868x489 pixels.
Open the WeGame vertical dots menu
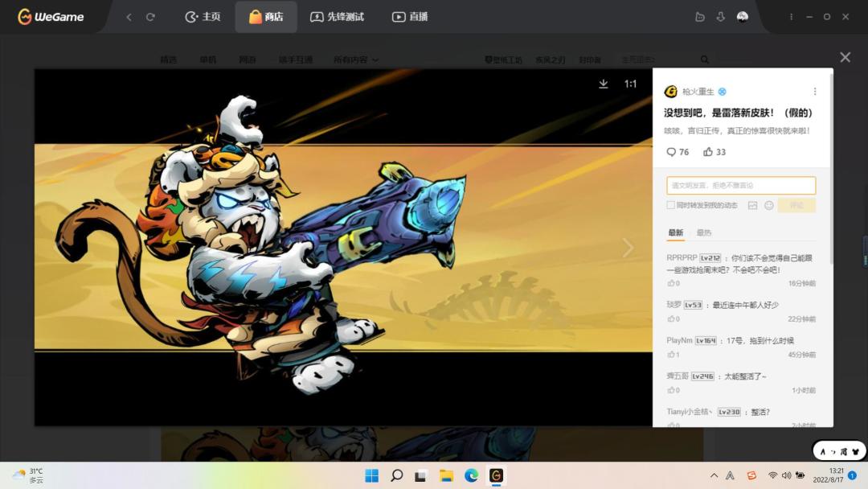[791, 17]
